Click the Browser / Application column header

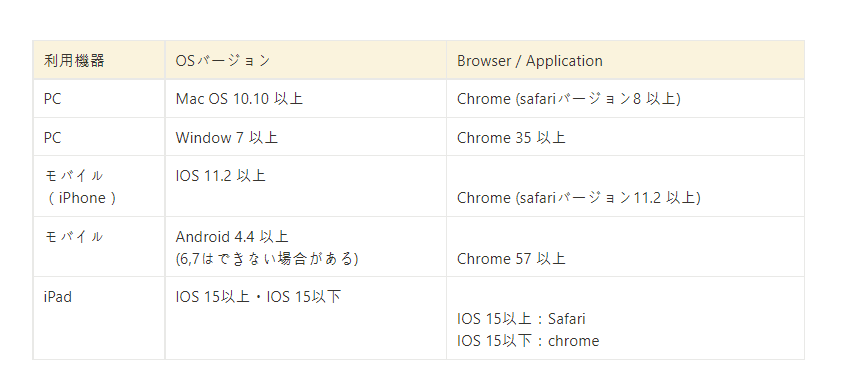click(625, 60)
